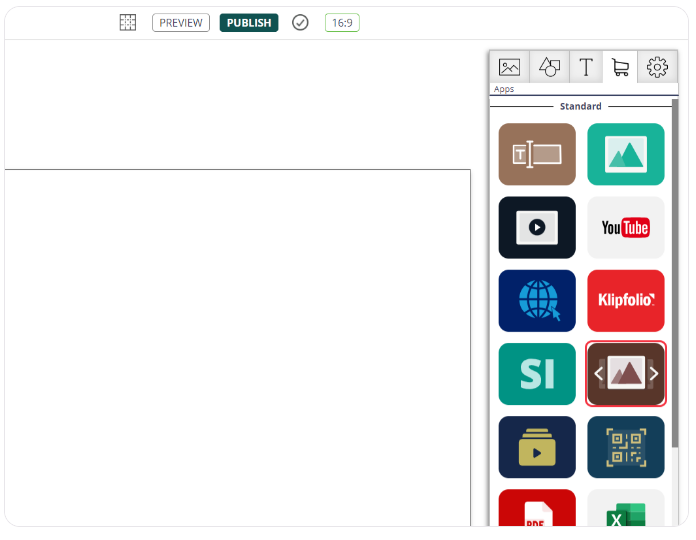The height and width of the screenshot is (540, 696).
Task: Open the Apps tab with the cart icon
Action: [x=620, y=67]
